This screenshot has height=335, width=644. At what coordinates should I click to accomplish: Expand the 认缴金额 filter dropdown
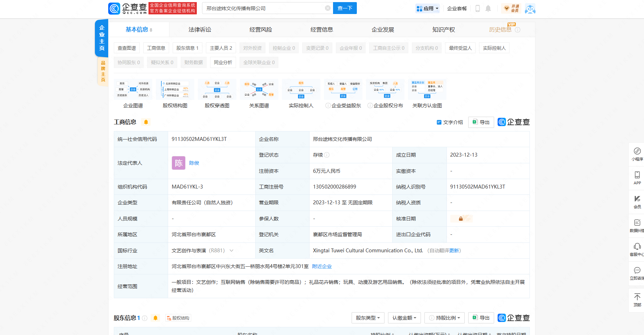coord(404,318)
